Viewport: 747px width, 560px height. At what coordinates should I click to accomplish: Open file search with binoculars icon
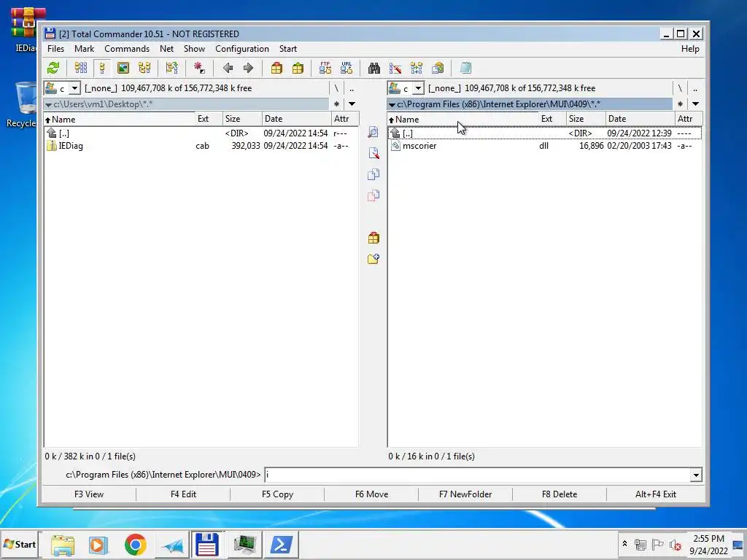(374, 68)
